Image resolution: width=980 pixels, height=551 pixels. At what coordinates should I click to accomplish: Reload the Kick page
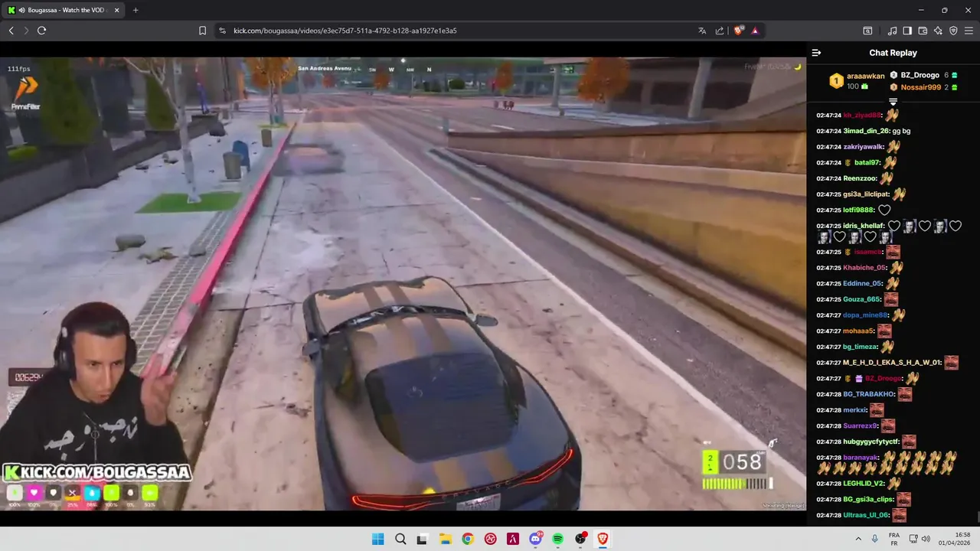(x=41, y=31)
